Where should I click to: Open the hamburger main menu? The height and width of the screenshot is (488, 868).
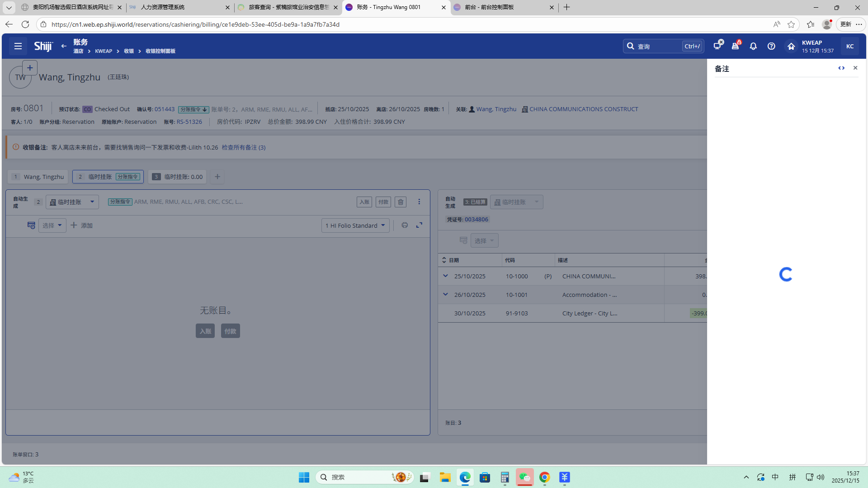pos(18,46)
